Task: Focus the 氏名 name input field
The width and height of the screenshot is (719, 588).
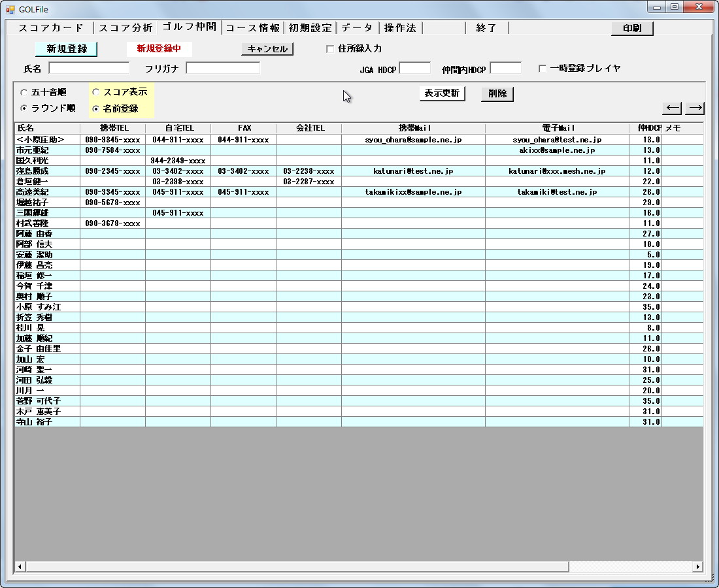Action: tap(89, 68)
